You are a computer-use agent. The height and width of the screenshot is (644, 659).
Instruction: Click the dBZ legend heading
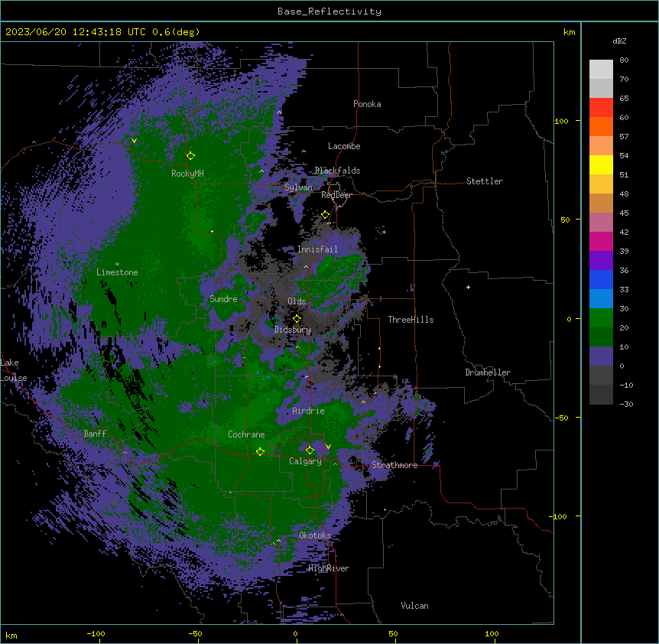tap(619, 41)
